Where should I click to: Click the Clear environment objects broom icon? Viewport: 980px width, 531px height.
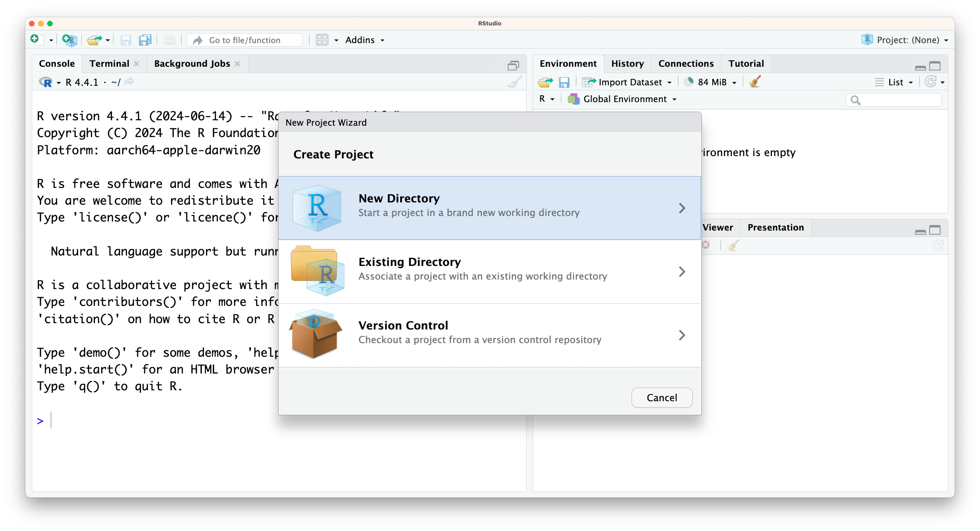click(755, 82)
